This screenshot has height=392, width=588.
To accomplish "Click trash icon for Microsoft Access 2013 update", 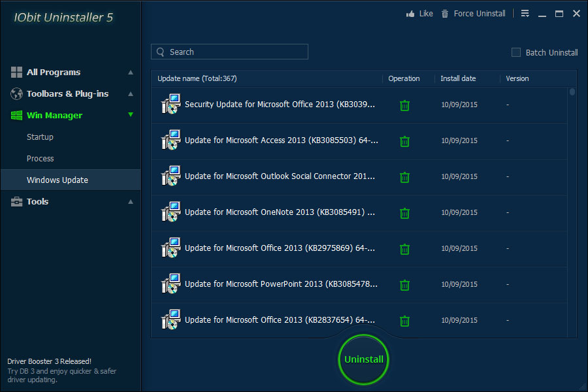I will click(404, 141).
